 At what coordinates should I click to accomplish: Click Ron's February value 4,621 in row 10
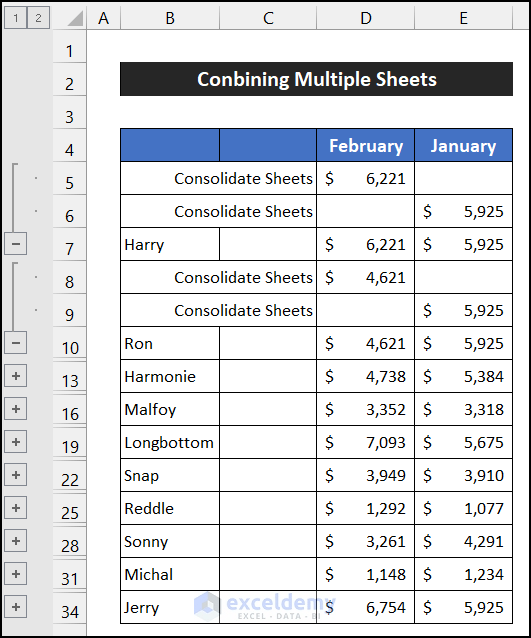365,343
